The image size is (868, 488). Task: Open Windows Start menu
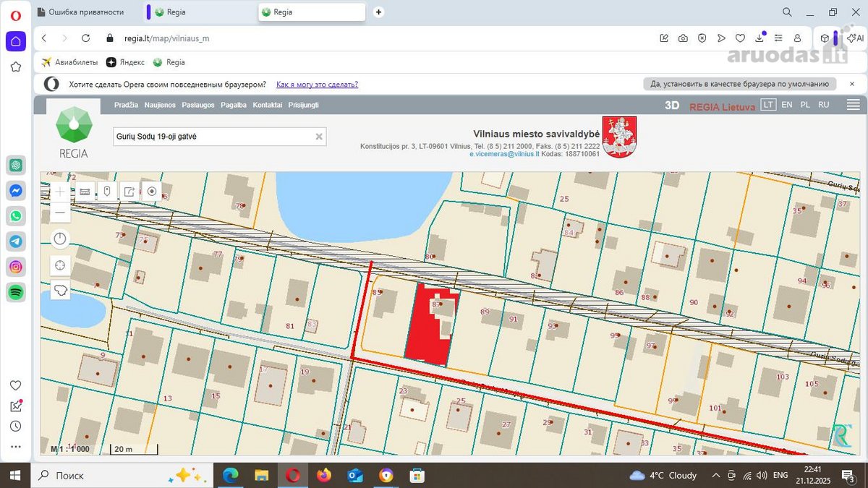[x=16, y=475]
